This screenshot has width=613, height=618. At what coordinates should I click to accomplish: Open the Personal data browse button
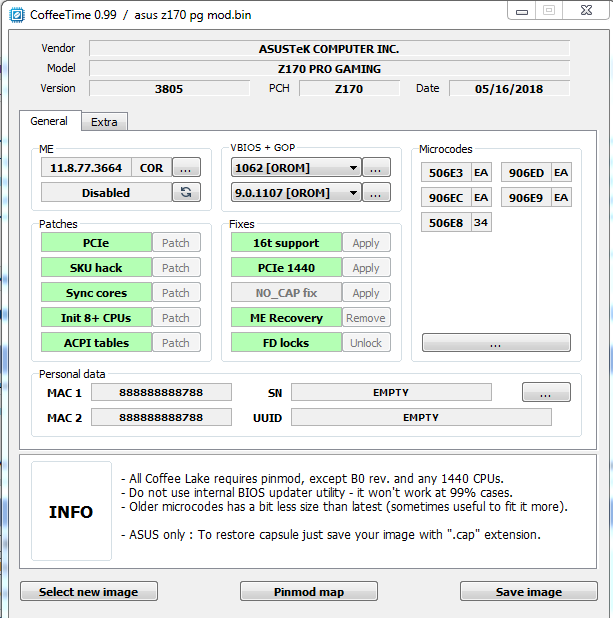coord(546,392)
